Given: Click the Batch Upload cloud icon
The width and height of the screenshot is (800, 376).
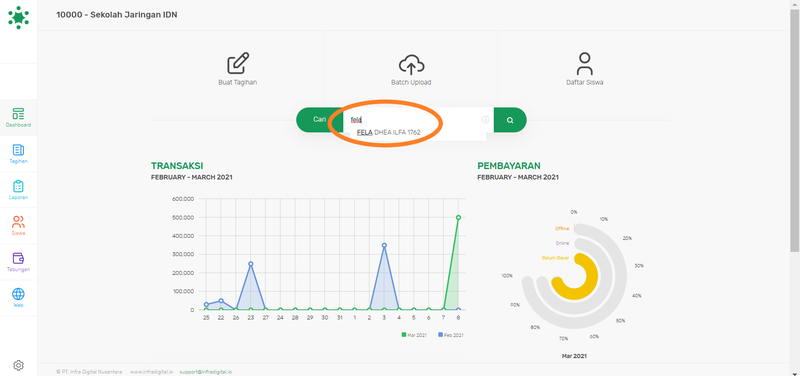Looking at the screenshot, I should click(x=411, y=64).
